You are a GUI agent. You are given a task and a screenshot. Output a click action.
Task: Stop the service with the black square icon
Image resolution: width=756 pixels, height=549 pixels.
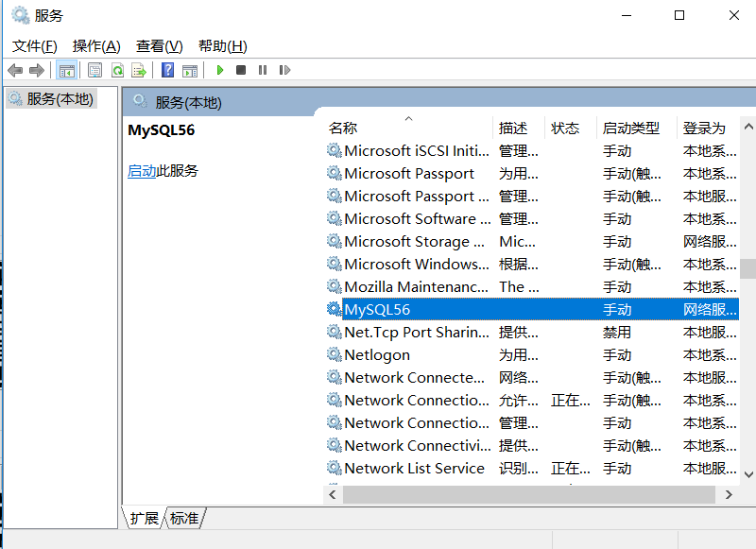click(x=240, y=70)
